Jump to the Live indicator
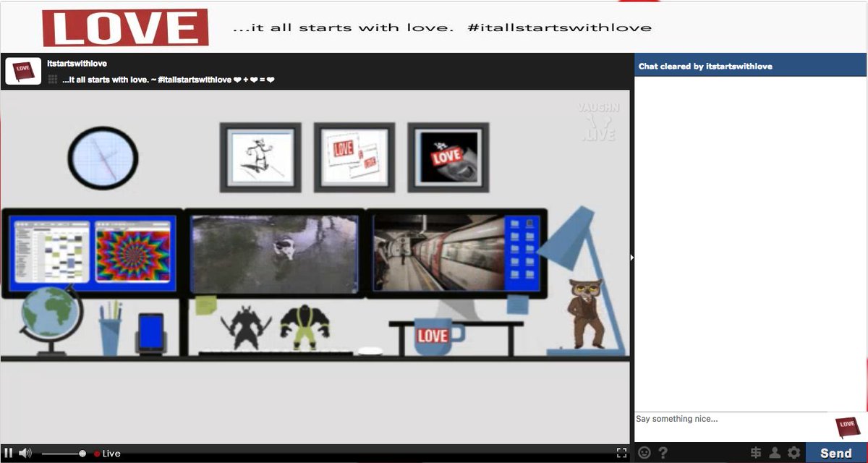The width and height of the screenshot is (868, 463). (x=107, y=454)
